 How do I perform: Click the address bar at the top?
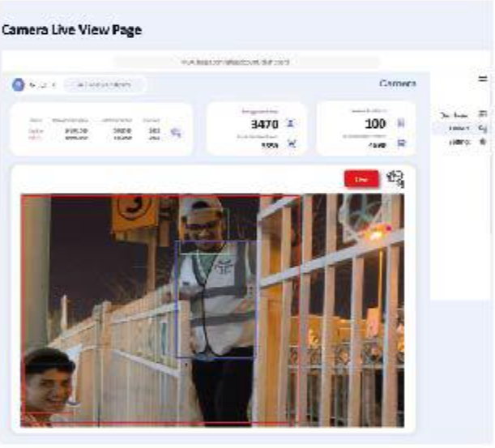247,62
